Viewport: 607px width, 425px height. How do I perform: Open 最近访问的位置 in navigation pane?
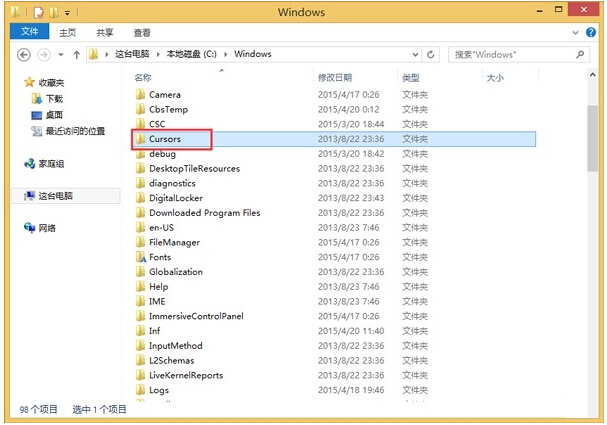pyautogui.click(x=75, y=131)
